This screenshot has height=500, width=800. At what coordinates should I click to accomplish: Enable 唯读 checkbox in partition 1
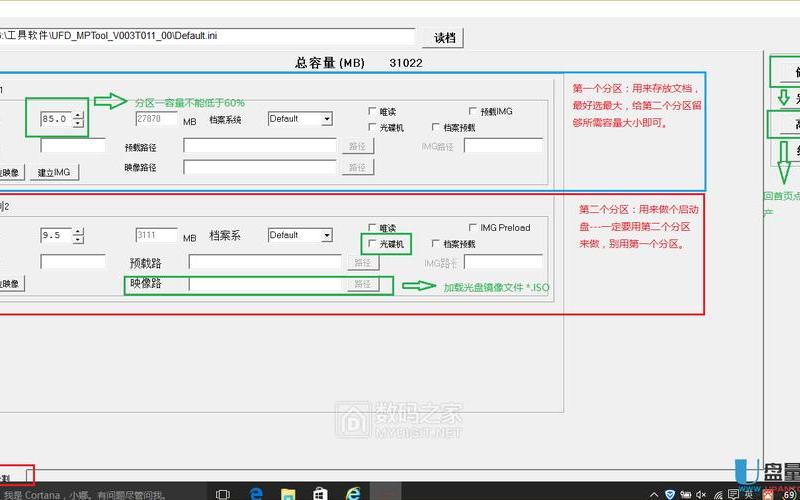pyautogui.click(x=372, y=111)
